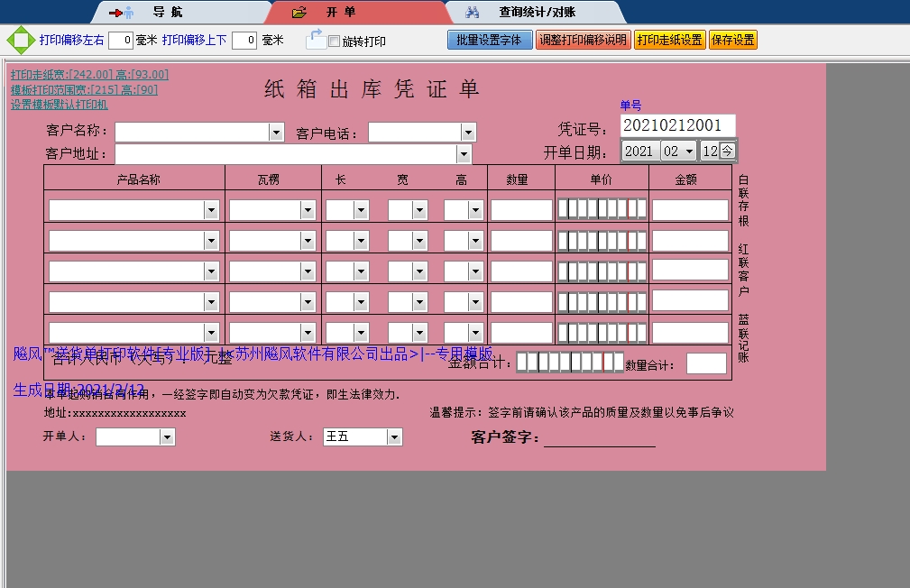Open the 设置模板默认打印机 link
This screenshot has width=910, height=588.
pos(60,105)
